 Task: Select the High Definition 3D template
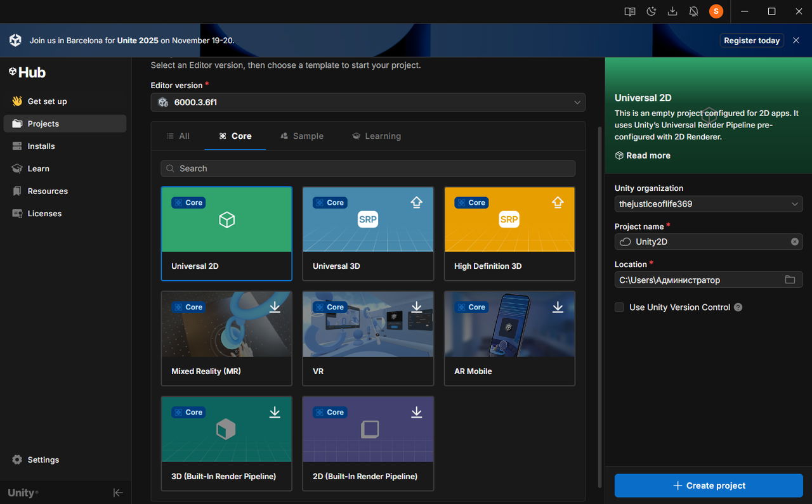coord(509,233)
